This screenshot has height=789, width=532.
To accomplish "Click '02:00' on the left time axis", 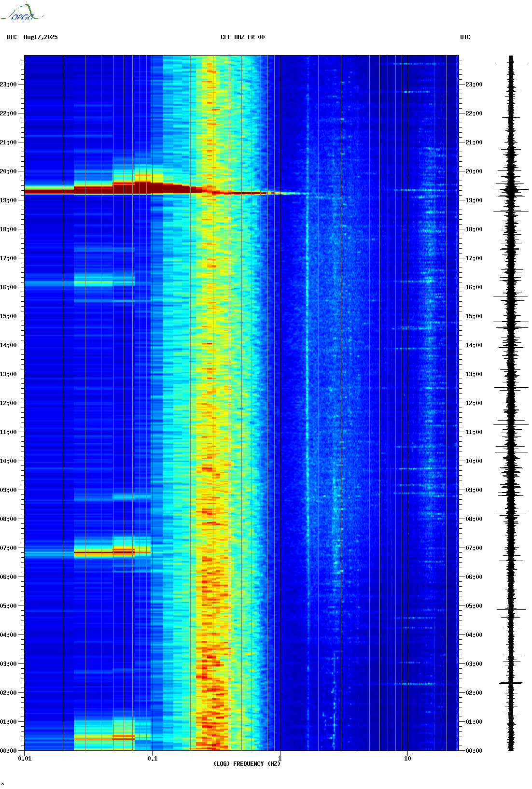I will pyautogui.click(x=8, y=693).
